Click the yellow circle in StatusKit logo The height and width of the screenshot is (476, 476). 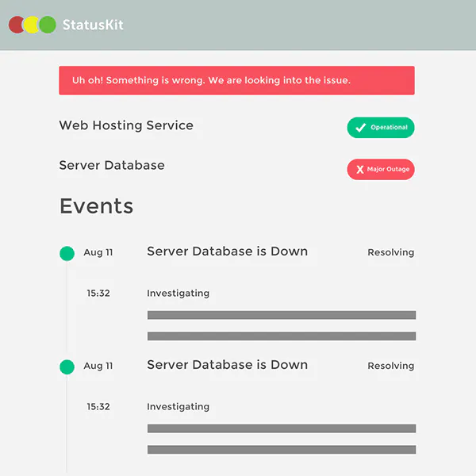pyautogui.click(x=31, y=25)
